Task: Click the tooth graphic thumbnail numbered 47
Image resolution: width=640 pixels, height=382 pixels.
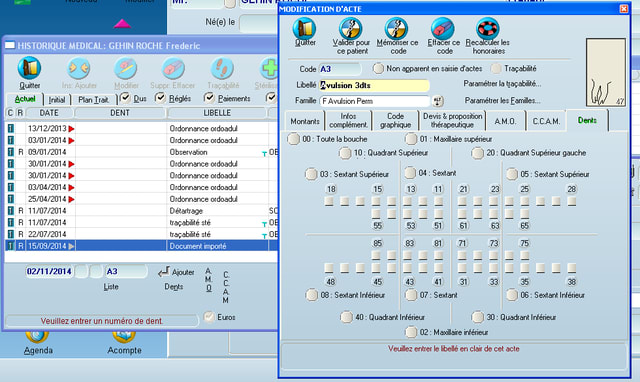Action: click(606, 73)
